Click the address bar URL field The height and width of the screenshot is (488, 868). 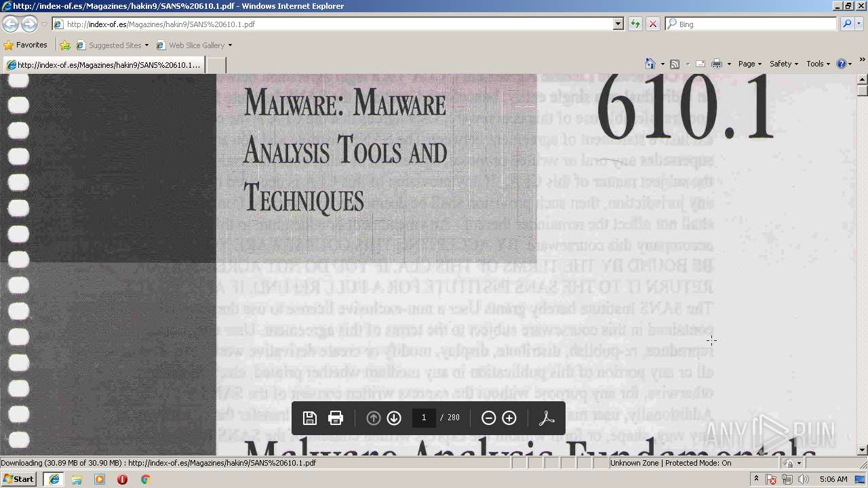332,24
